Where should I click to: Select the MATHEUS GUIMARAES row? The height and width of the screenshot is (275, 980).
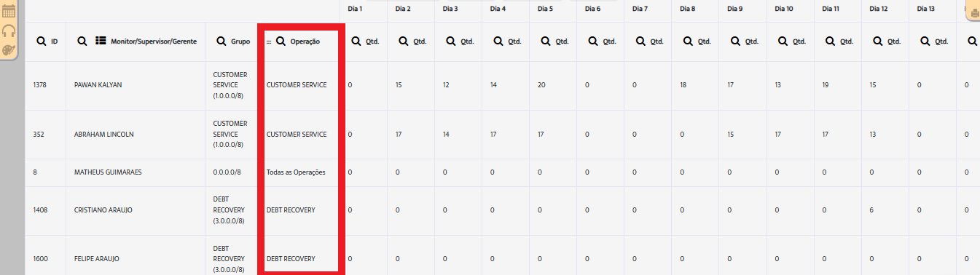pos(503,172)
